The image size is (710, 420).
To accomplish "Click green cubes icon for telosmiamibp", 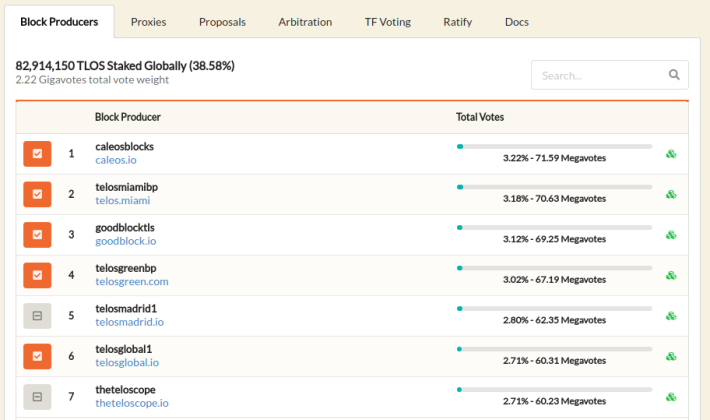I will tap(671, 194).
